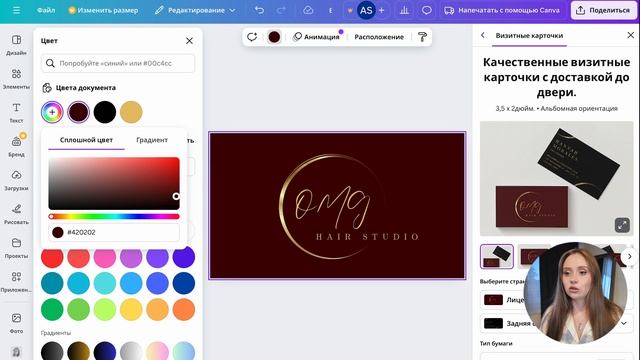Click the Поделиться share button
Viewport: 640px width, 360px height.
click(x=604, y=10)
